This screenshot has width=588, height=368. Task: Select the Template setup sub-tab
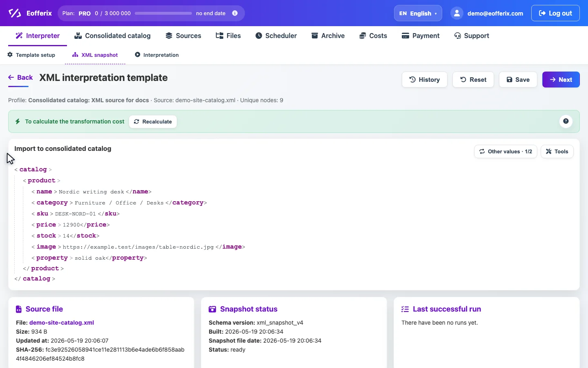[x=31, y=55]
